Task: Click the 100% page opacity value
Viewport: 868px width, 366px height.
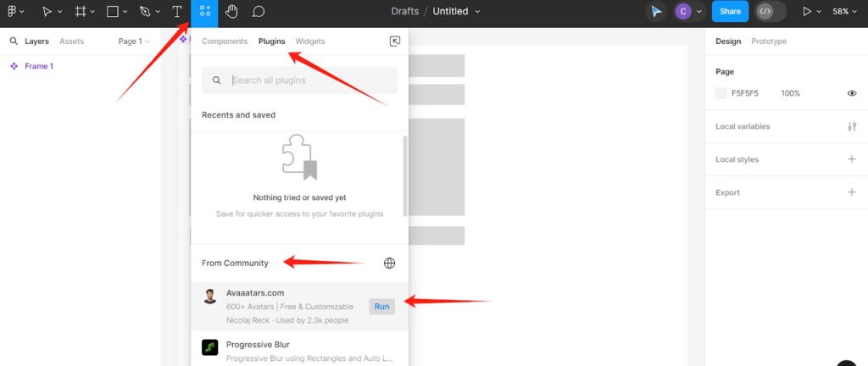Action: [x=791, y=93]
